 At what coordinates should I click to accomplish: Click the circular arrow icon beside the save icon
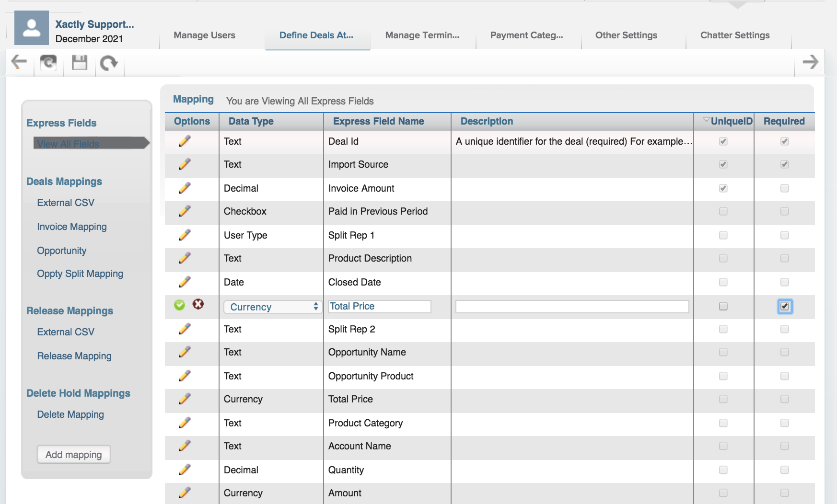point(109,63)
